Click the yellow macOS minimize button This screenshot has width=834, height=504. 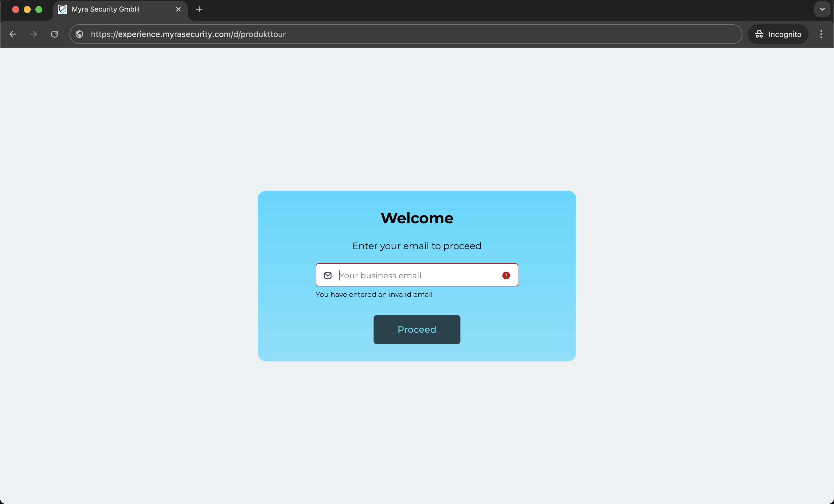pos(27,10)
